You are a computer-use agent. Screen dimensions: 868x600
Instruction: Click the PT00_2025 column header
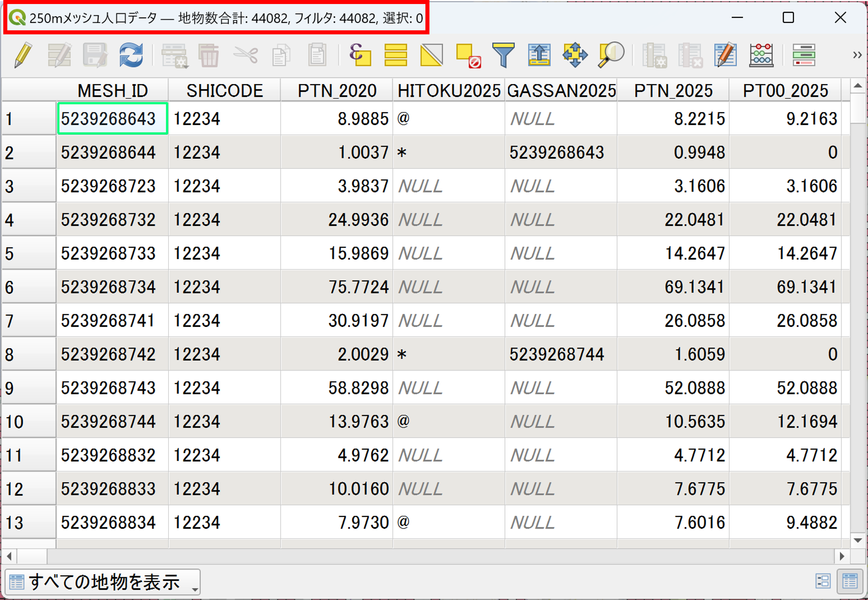pos(785,91)
